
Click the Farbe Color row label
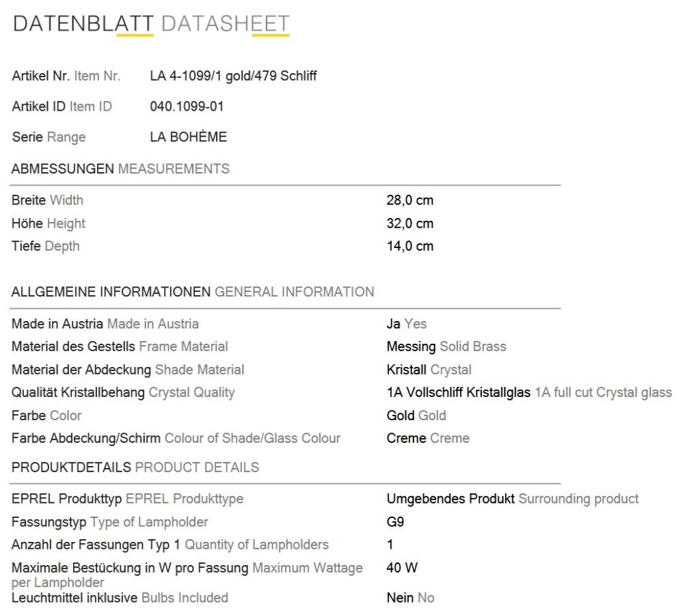46,415
